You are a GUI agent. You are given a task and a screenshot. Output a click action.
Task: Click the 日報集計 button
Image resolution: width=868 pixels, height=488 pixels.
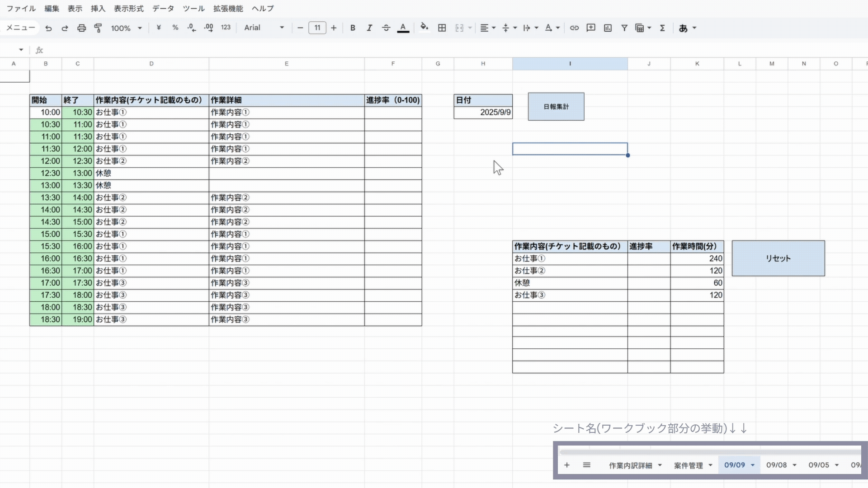[x=556, y=107]
